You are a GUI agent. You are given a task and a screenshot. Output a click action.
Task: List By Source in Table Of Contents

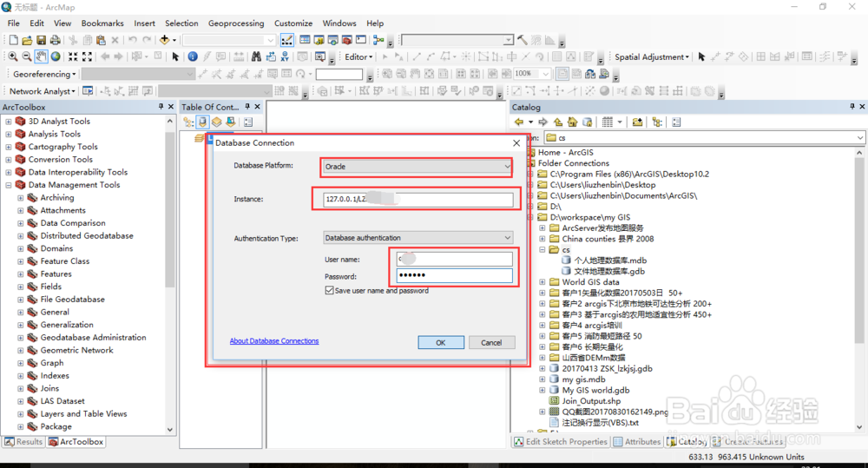click(202, 122)
